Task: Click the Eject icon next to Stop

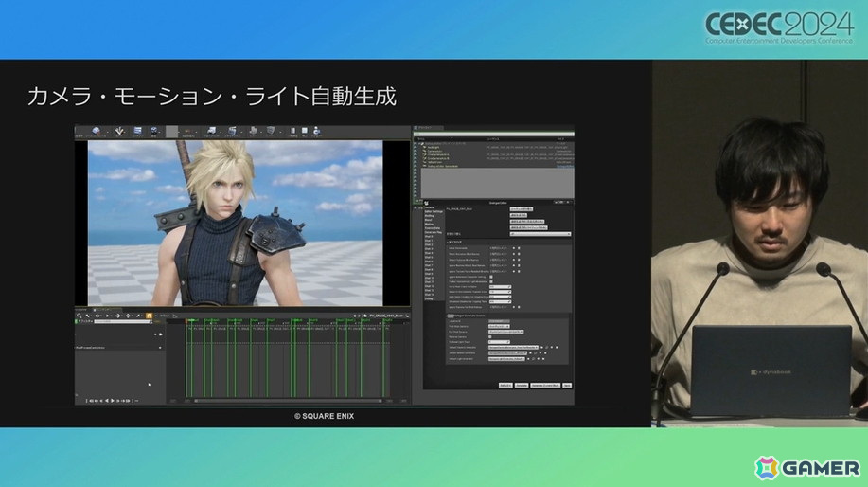Action: [x=317, y=131]
